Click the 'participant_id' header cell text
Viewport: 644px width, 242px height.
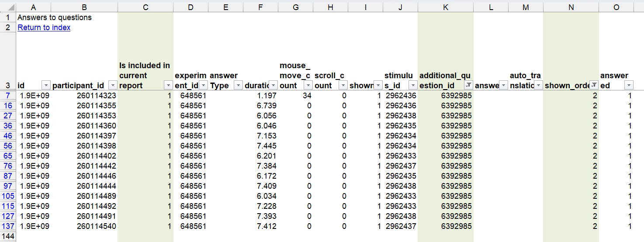point(78,86)
